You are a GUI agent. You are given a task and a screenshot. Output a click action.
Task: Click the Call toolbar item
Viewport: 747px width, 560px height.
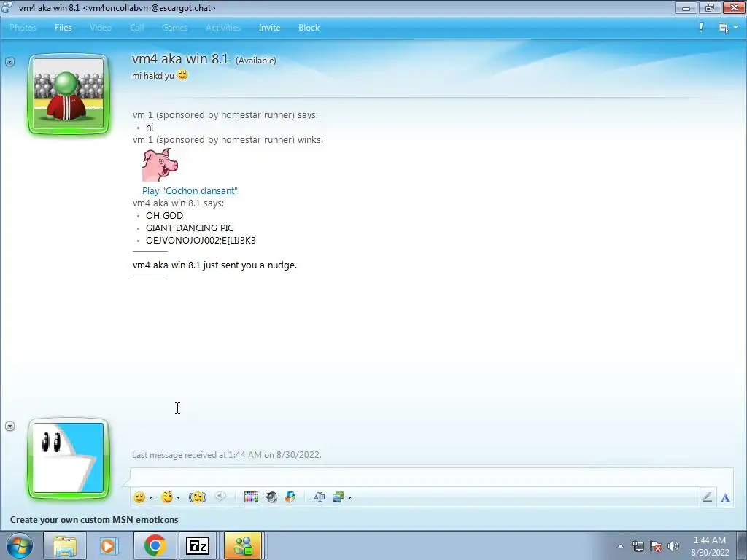[136, 28]
